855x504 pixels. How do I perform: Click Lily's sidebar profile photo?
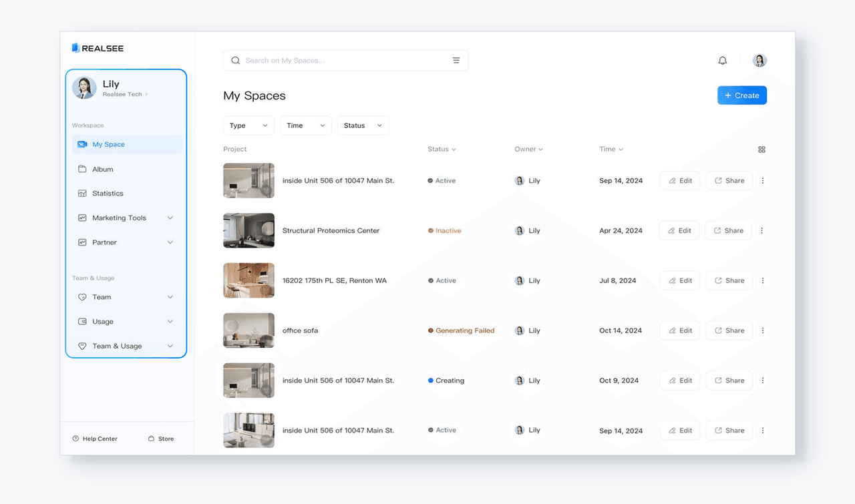(84, 88)
